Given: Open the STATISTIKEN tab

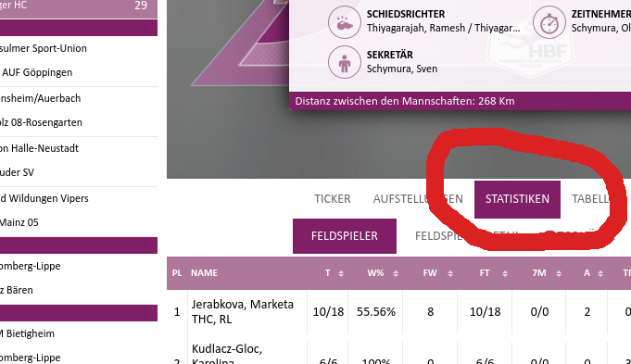Looking at the screenshot, I should 517,199.
